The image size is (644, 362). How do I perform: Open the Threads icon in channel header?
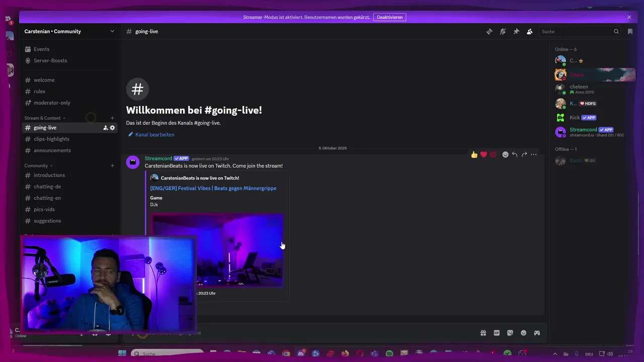point(489,31)
